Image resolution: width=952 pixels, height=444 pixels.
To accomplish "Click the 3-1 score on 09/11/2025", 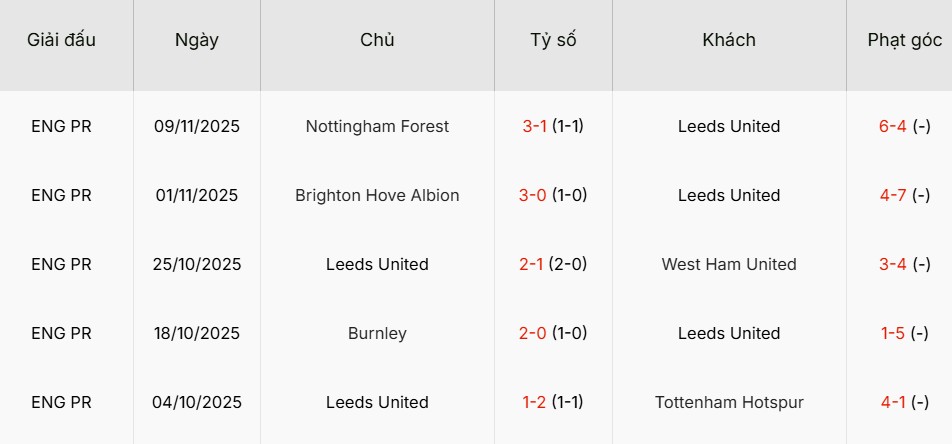I will click(534, 126).
